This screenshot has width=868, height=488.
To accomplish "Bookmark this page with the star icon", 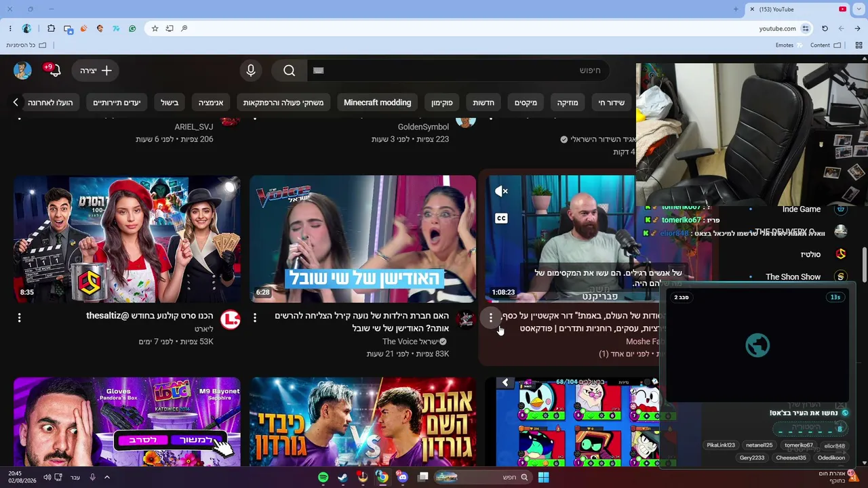I will [155, 28].
